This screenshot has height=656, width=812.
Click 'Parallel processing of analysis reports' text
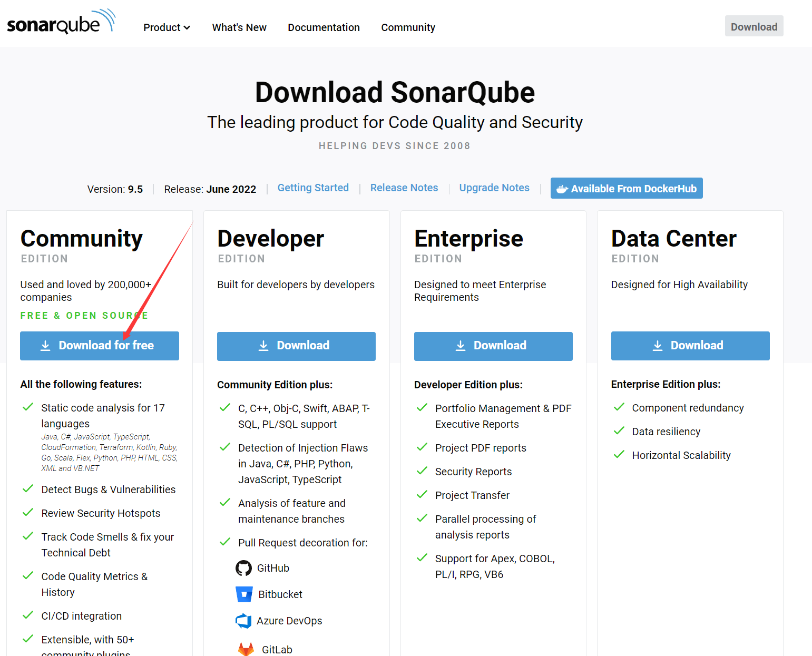[485, 527]
